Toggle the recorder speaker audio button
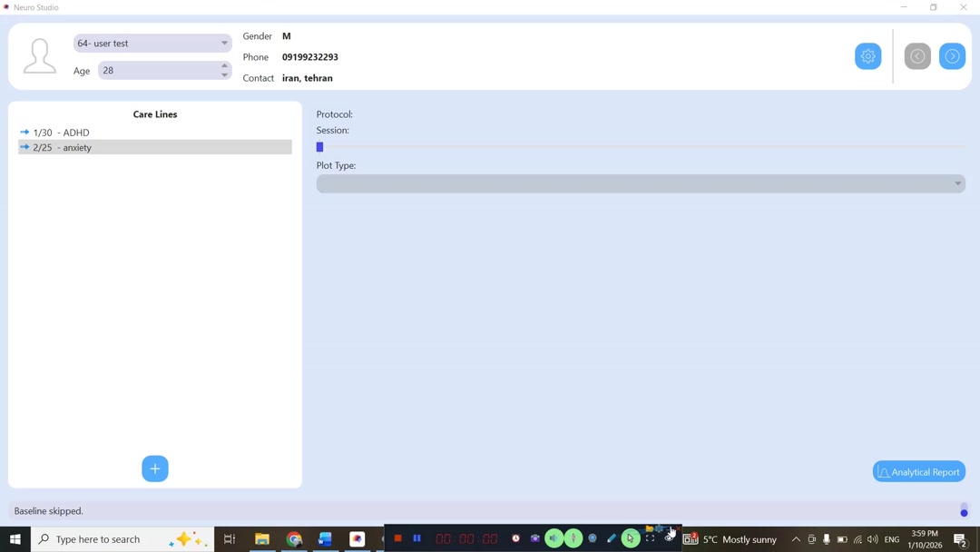 pyautogui.click(x=554, y=538)
